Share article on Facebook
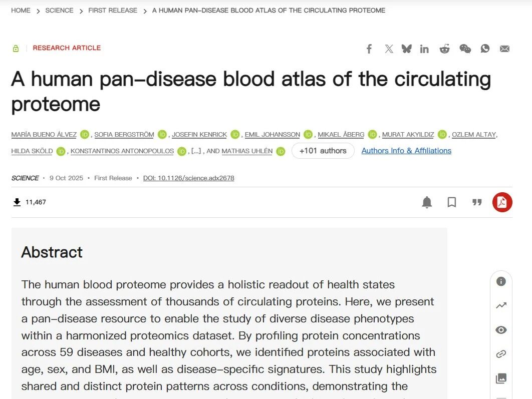 pos(369,49)
